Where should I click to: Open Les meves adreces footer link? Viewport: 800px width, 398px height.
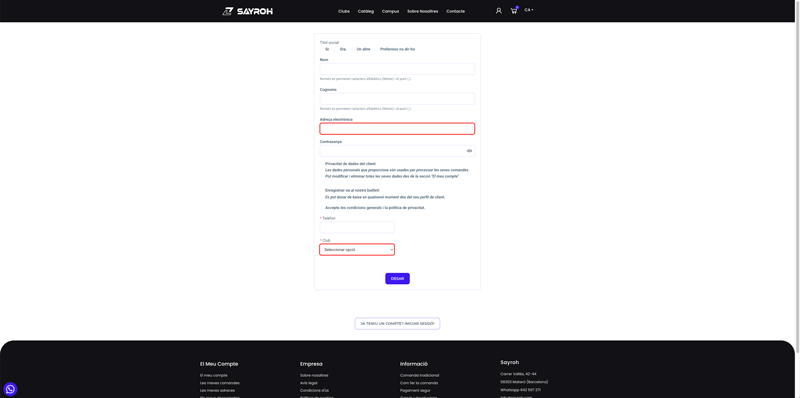point(217,390)
